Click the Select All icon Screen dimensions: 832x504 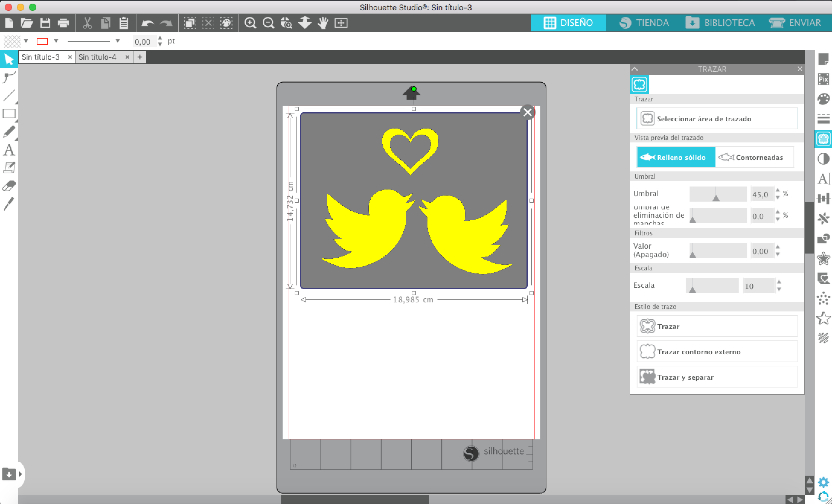point(190,23)
